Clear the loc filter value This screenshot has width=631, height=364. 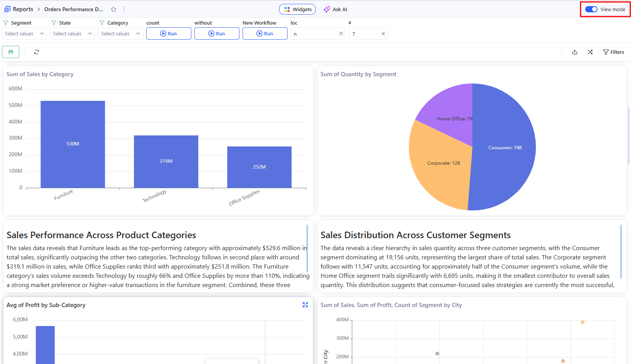[x=341, y=34]
